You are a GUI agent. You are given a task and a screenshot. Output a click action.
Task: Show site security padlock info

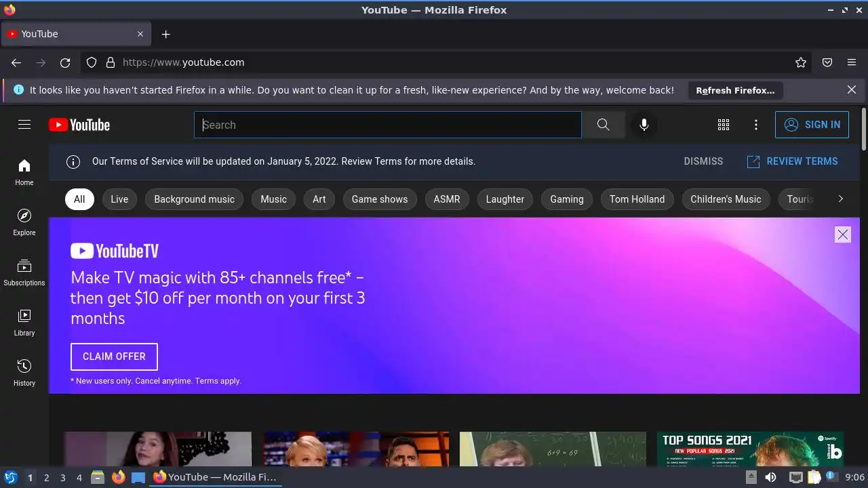tap(111, 62)
